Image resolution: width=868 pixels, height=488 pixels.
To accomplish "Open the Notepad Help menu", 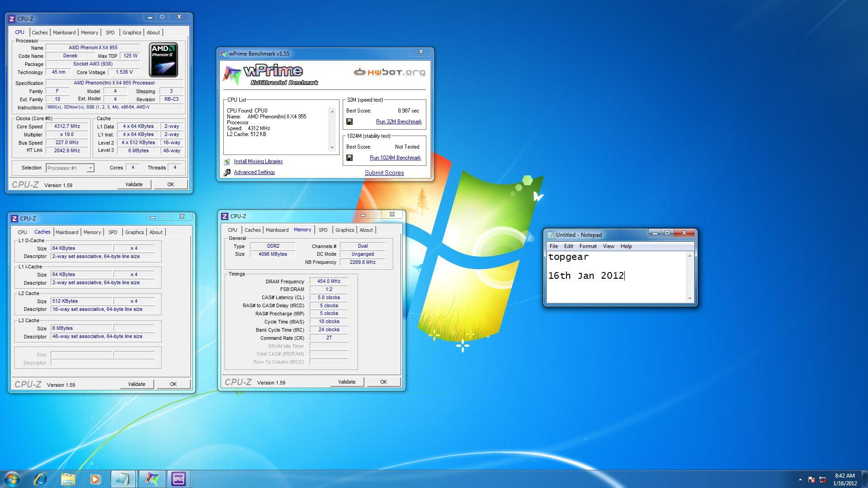I will coord(626,246).
